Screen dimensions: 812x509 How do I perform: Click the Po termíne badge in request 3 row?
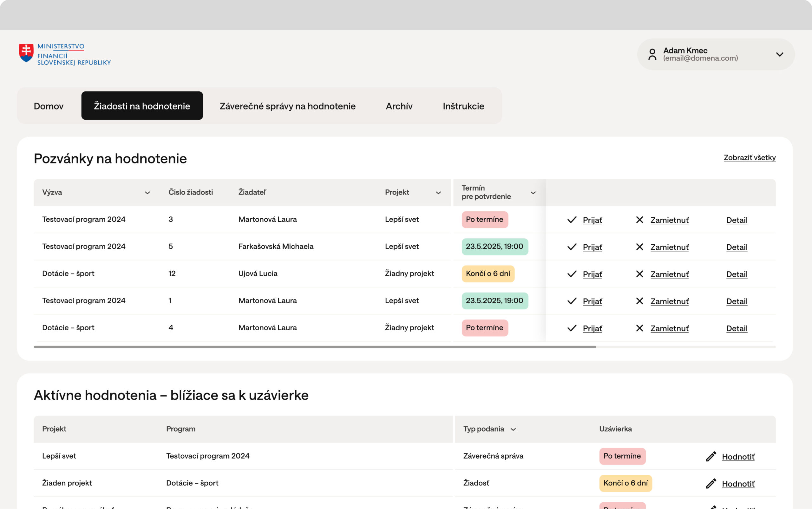tap(485, 220)
